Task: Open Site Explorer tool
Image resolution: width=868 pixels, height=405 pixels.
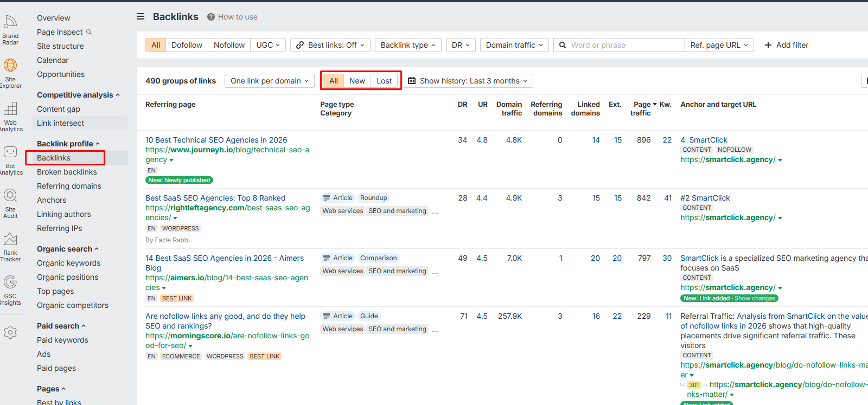Action: [10, 73]
